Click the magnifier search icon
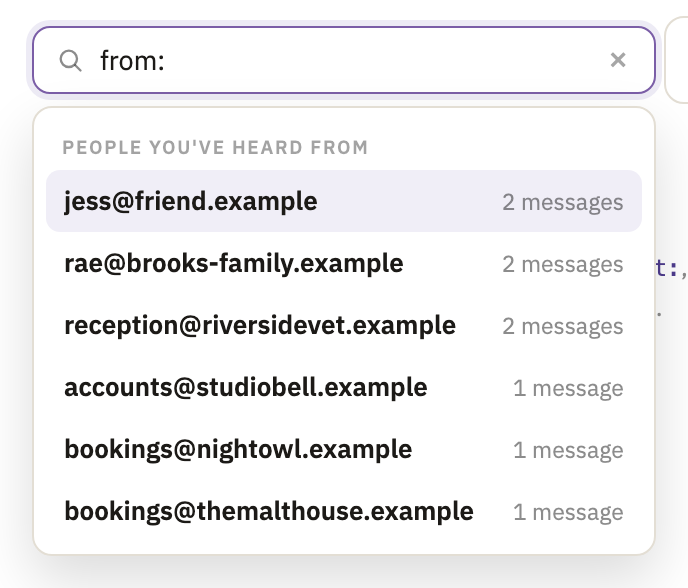The height and width of the screenshot is (588, 688). (70, 61)
